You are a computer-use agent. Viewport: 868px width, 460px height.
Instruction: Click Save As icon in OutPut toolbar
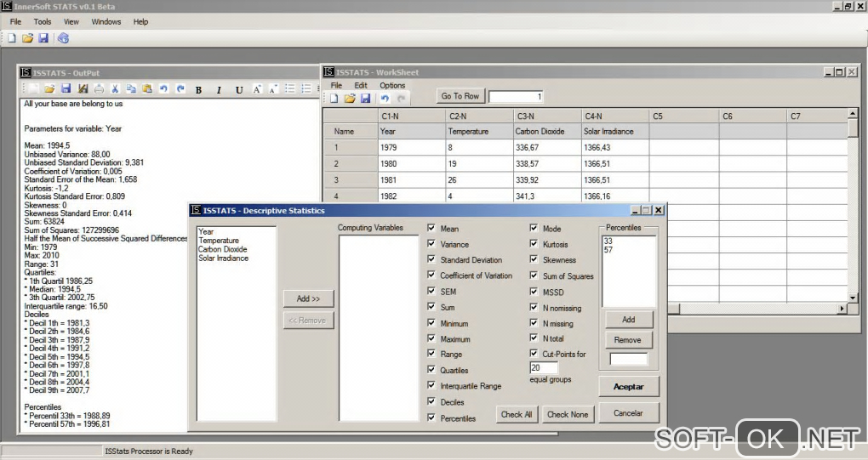pyautogui.click(x=83, y=88)
